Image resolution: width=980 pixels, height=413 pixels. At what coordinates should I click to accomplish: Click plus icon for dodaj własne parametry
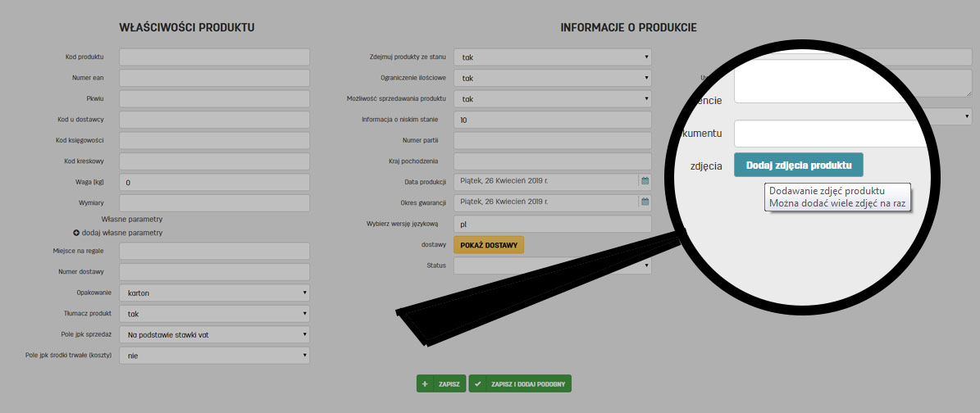point(76,233)
